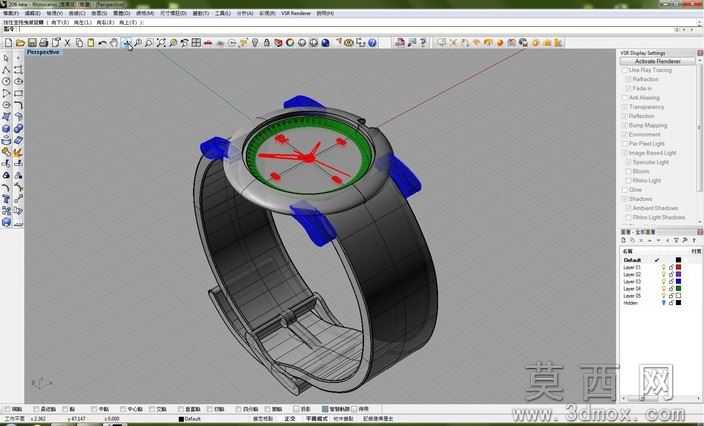Click the Zoom Extents icon
This screenshot has width=704, height=426.
pyautogui.click(x=161, y=43)
